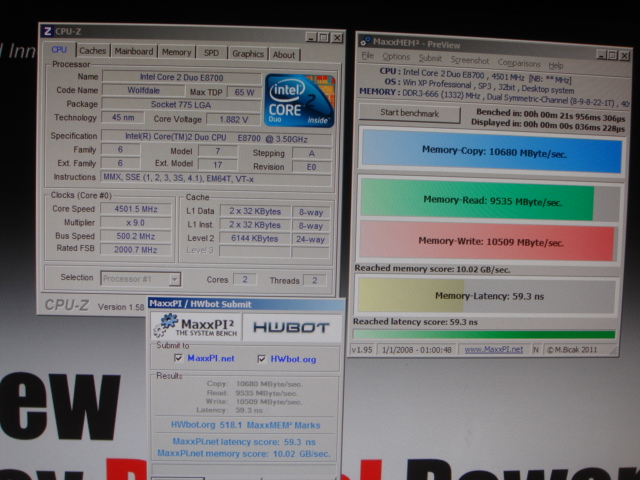Screen dimensions: 640x480
Task: Click the Specification field E8700 @ 3.50GHz
Action: [216, 137]
